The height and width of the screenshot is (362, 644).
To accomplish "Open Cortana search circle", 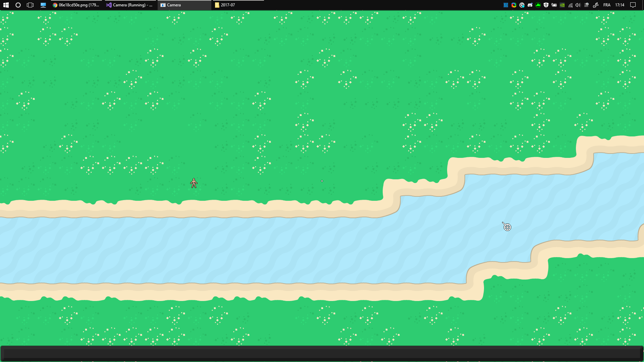I will (x=18, y=5).
